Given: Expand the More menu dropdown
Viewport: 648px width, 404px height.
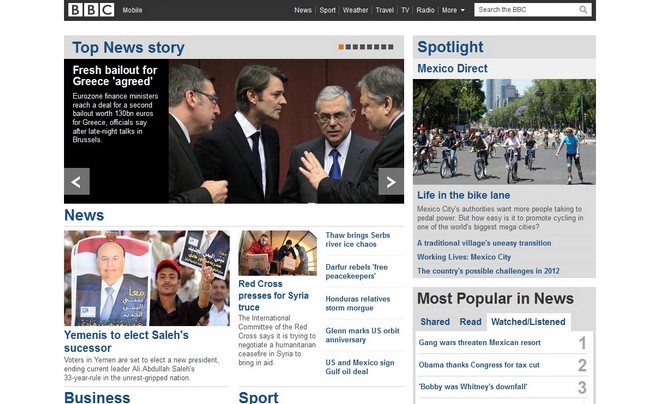Looking at the screenshot, I should 453,10.
